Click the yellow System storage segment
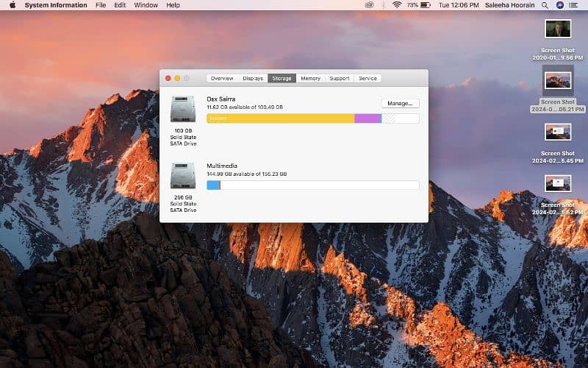The image size is (588, 368). pyautogui.click(x=280, y=118)
